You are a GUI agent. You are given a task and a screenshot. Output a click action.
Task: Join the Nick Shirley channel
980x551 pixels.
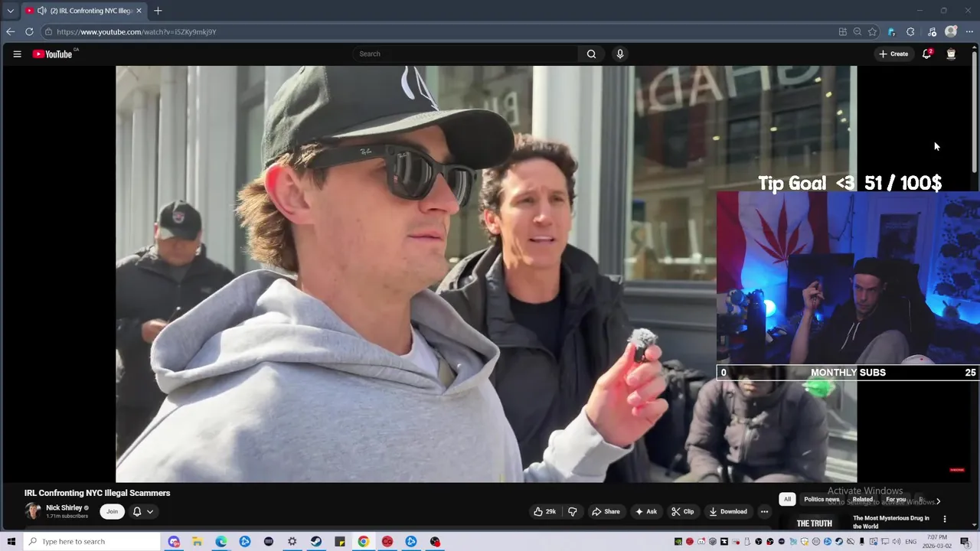[112, 511]
